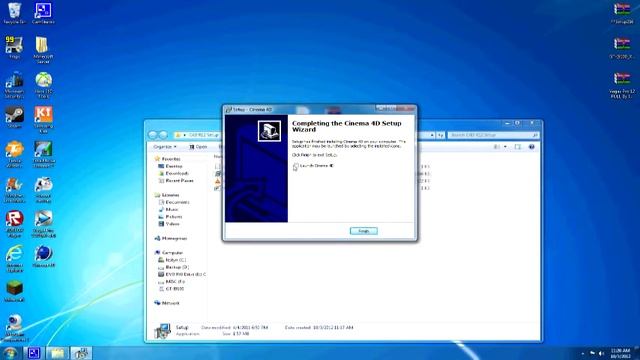Screen dimensions: 640x360
Task: Go forward in the Explorer window
Action: 163,135
